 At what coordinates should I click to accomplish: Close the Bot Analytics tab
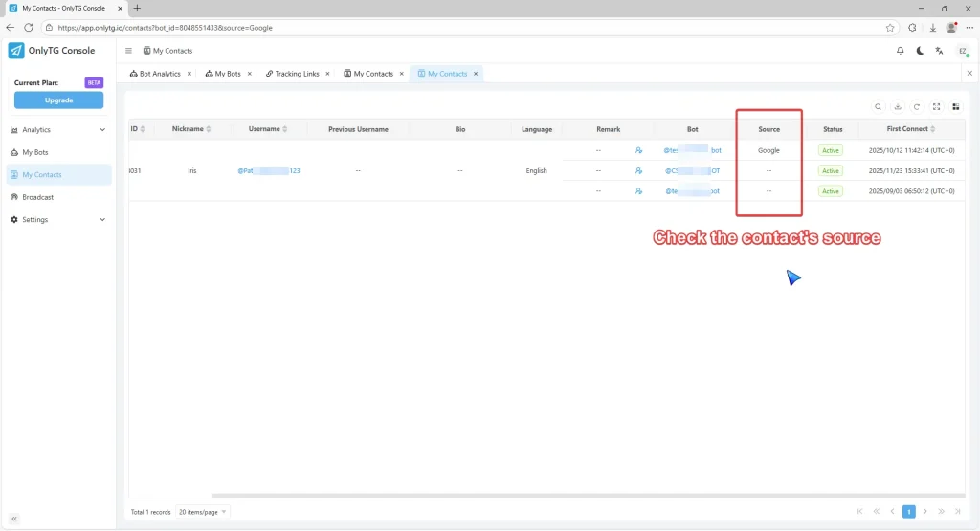click(189, 74)
